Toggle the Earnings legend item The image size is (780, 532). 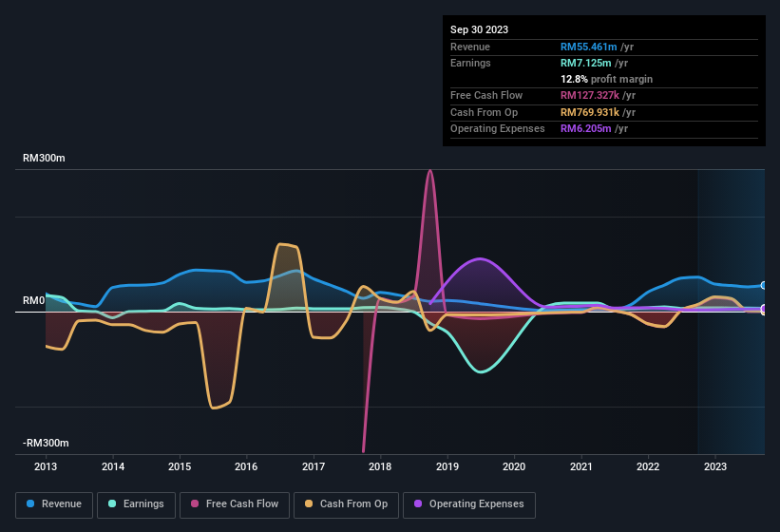coord(136,504)
